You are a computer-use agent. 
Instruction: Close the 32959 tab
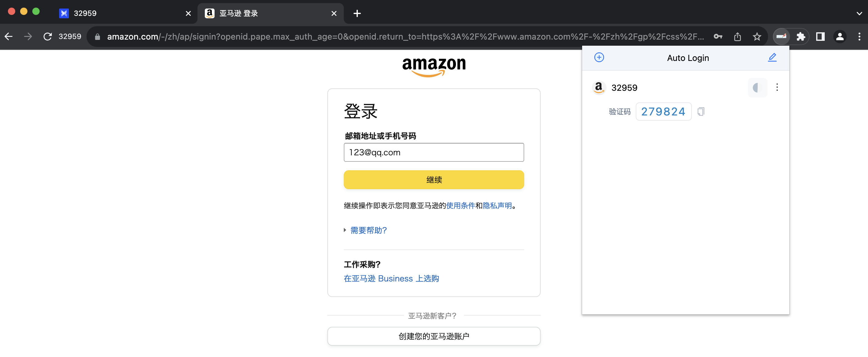click(188, 13)
